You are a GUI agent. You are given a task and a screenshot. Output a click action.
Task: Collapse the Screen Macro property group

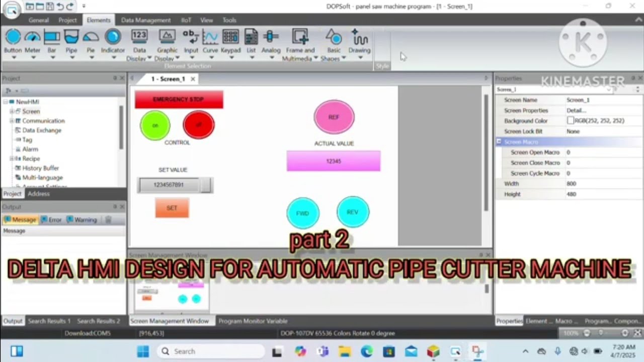499,142
